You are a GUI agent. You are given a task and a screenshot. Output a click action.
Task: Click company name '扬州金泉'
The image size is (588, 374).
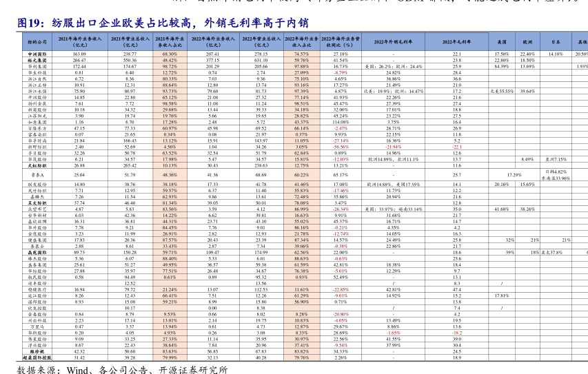coord(37,103)
